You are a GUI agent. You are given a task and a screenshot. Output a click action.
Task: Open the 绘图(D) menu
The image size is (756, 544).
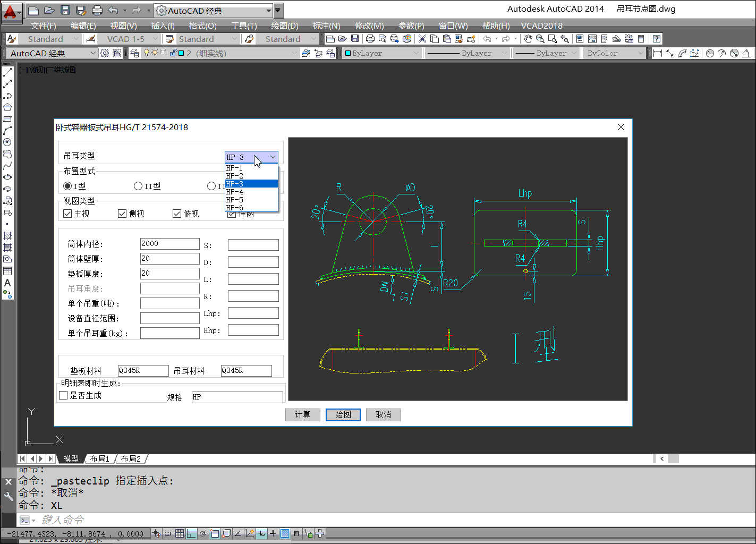285,25
